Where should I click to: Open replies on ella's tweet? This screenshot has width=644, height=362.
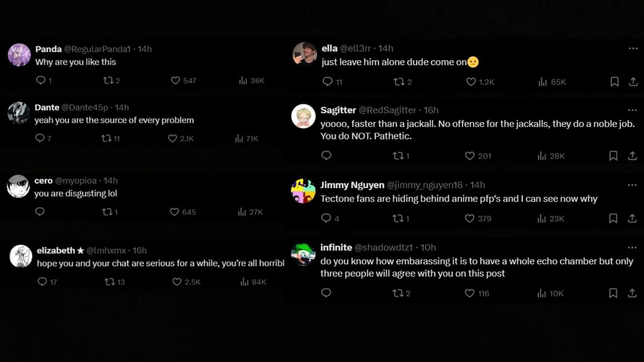(x=327, y=82)
